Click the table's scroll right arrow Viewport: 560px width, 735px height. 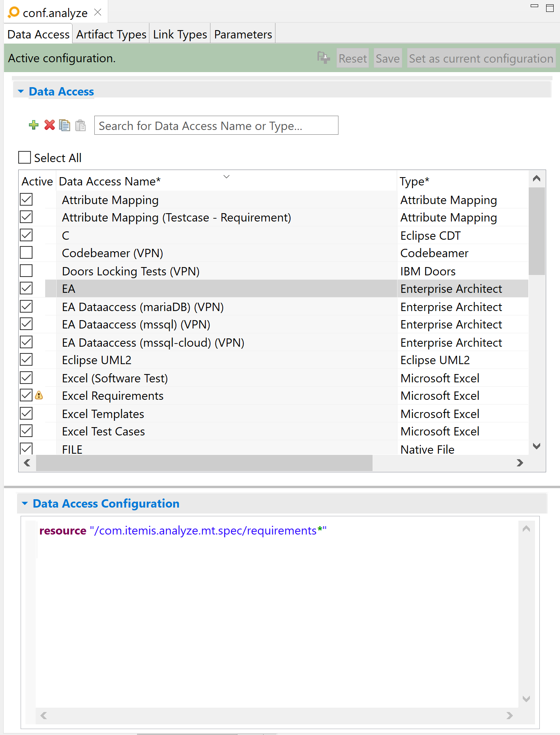(520, 463)
